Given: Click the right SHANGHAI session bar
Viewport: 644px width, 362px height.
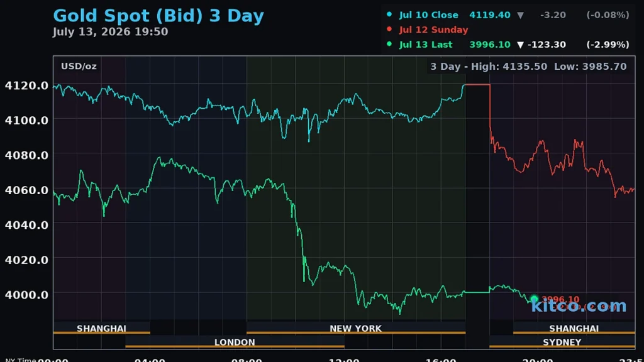Looking at the screenshot, I should click(x=574, y=329).
